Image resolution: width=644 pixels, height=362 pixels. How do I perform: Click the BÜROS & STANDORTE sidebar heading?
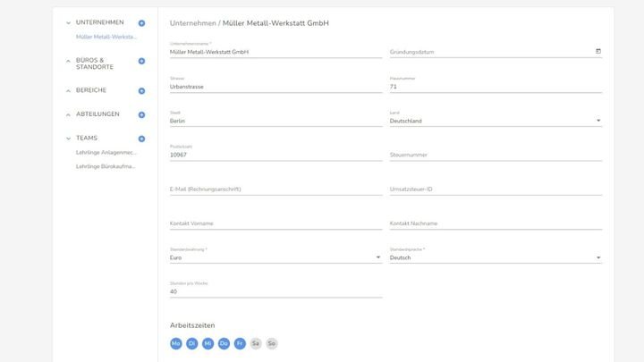click(x=95, y=63)
